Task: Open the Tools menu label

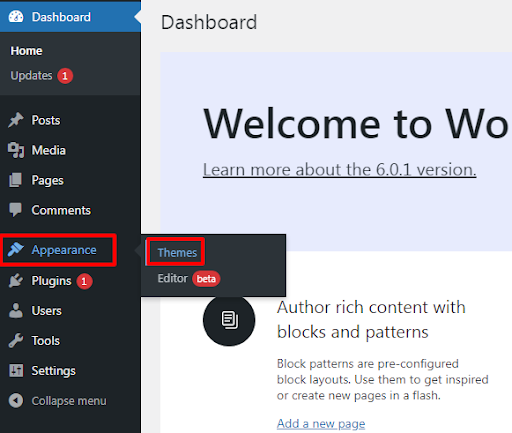Action: pyautogui.click(x=46, y=341)
